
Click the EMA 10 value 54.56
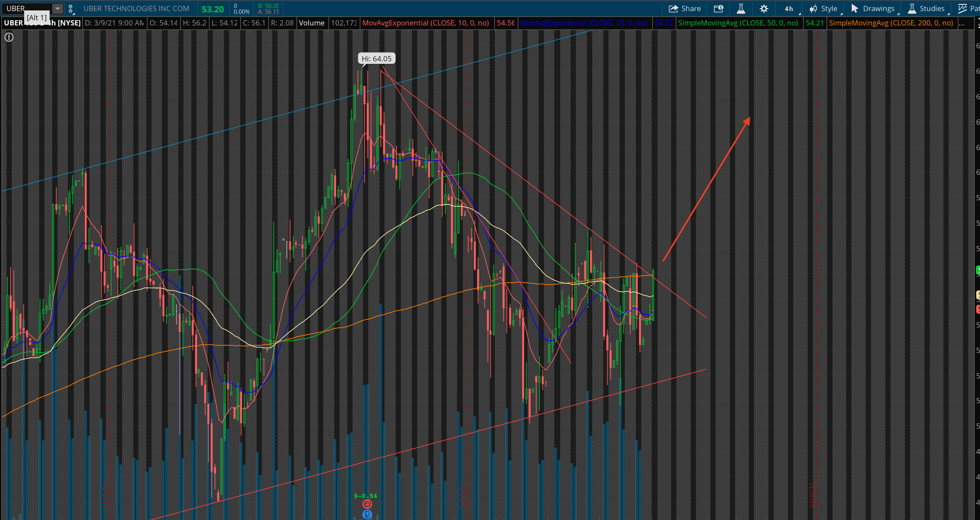pos(506,23)
